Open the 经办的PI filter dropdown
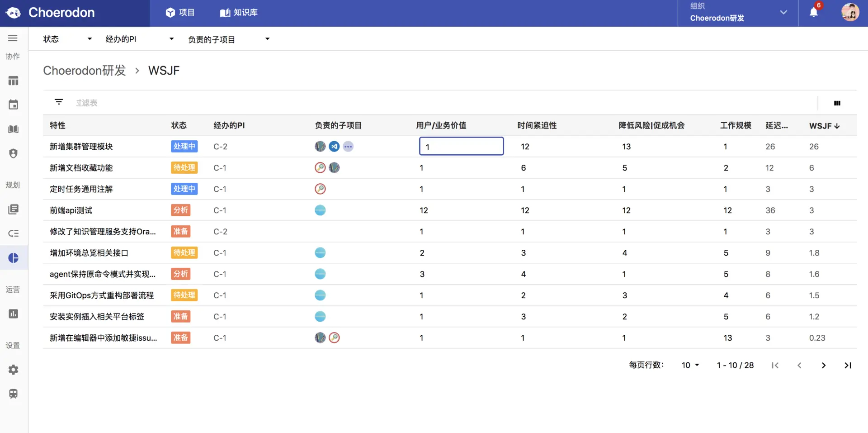 pyautogui.click(x=140, y=39)
